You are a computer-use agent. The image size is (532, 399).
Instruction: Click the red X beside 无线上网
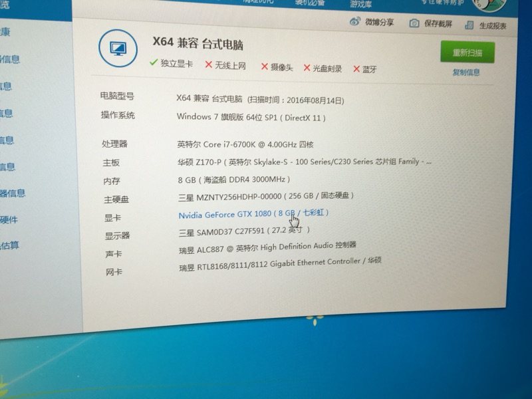click(x=209, y=65)
